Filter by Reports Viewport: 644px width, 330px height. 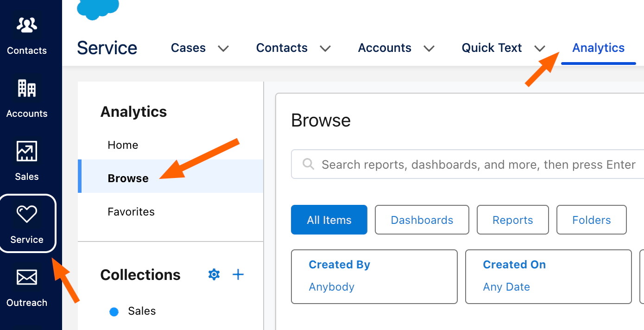tap(512, 220)
